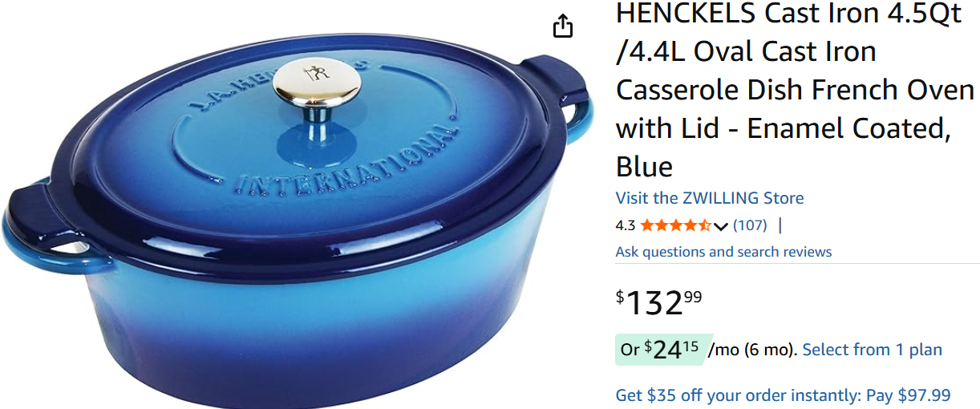Choose the Select from 1 plan link
This screenshot has width=980, height=409.
pyautogui.click(x=873, y=350)
